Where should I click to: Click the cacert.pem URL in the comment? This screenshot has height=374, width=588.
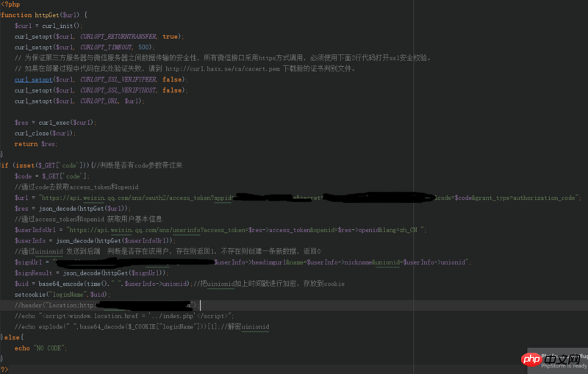coord(223,68)
